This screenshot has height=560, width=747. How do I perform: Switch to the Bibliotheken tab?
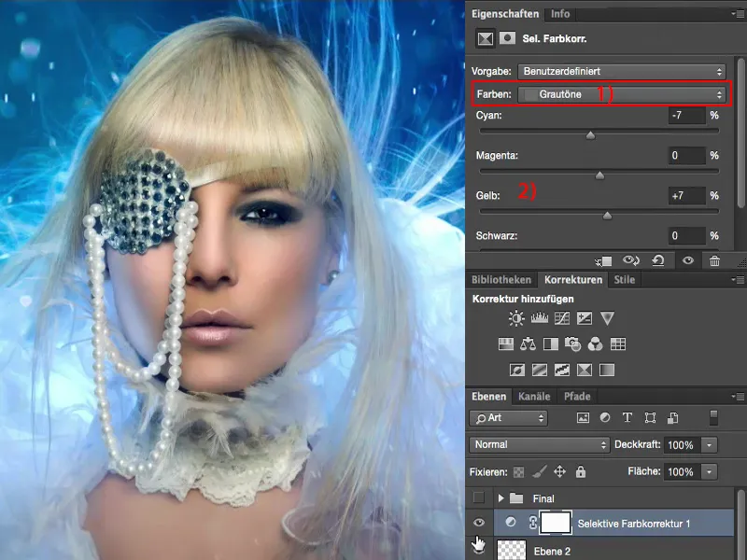click(x=501, y=279)
